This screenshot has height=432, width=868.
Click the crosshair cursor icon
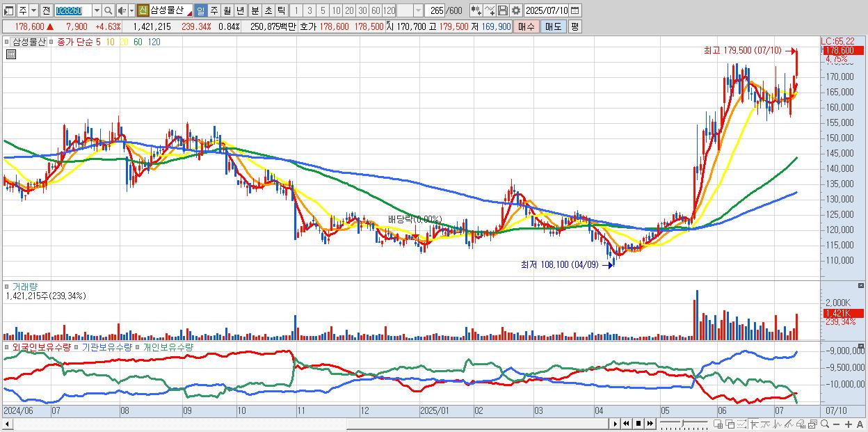(x=754, y=424)
